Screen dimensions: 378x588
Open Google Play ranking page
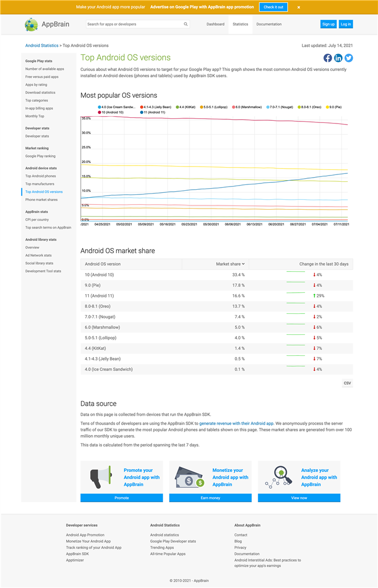coord(40,156)
